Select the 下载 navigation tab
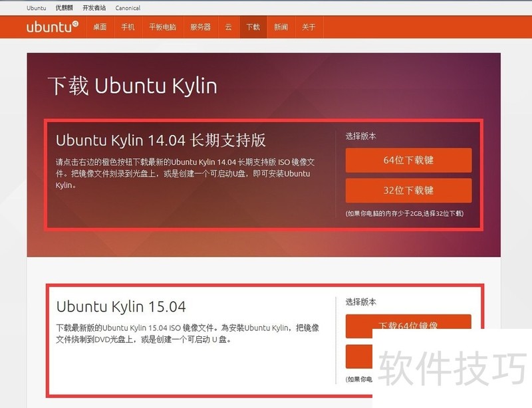The image size is (532, 408). [253, 27]
